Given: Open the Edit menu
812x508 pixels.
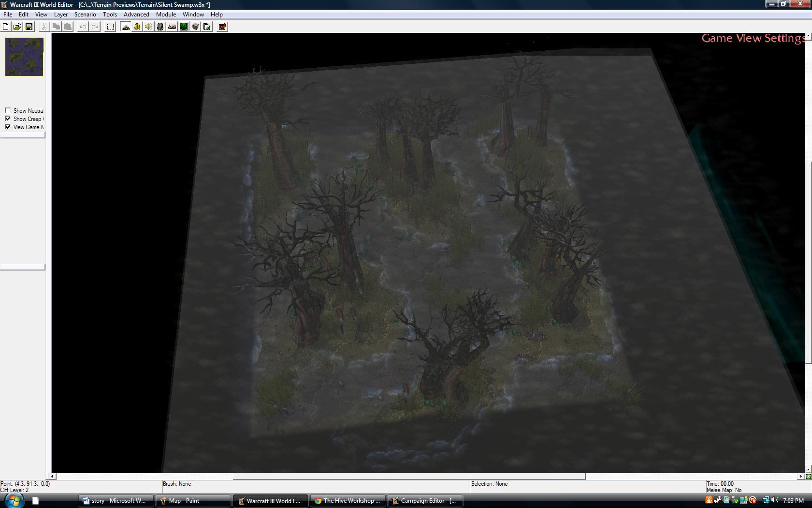Looking at the screenshot, I should pyautogui.click(x=24, y=15).
